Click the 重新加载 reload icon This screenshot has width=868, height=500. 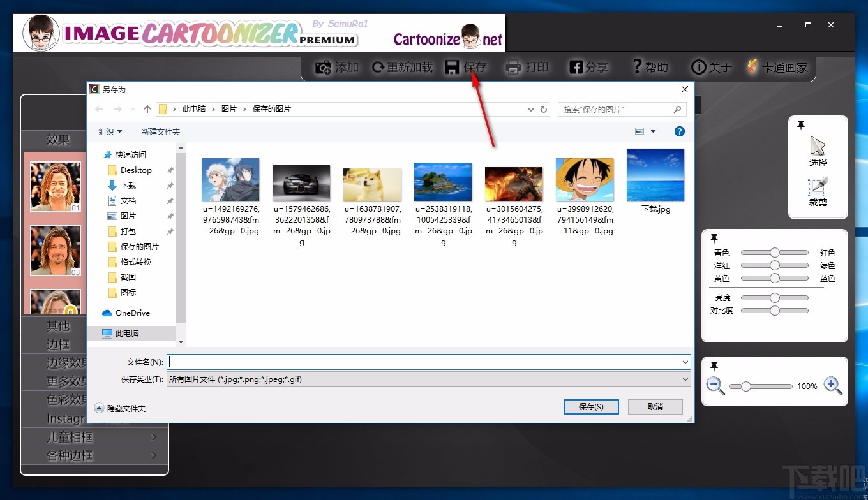378,67
